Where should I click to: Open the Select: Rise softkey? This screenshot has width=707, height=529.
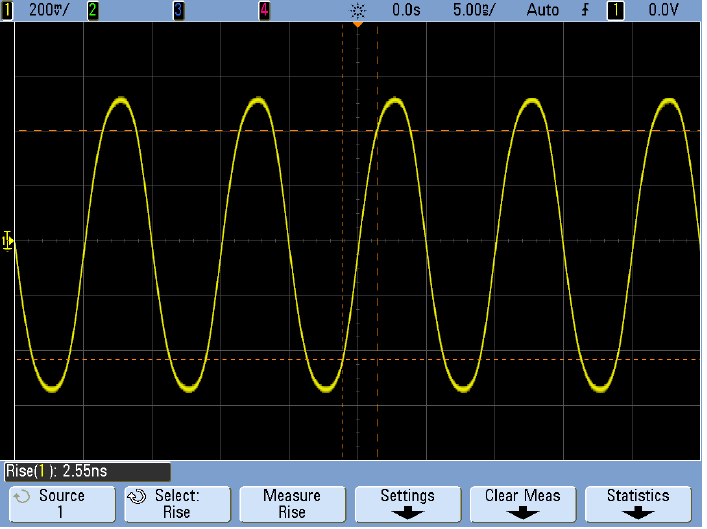177,504
